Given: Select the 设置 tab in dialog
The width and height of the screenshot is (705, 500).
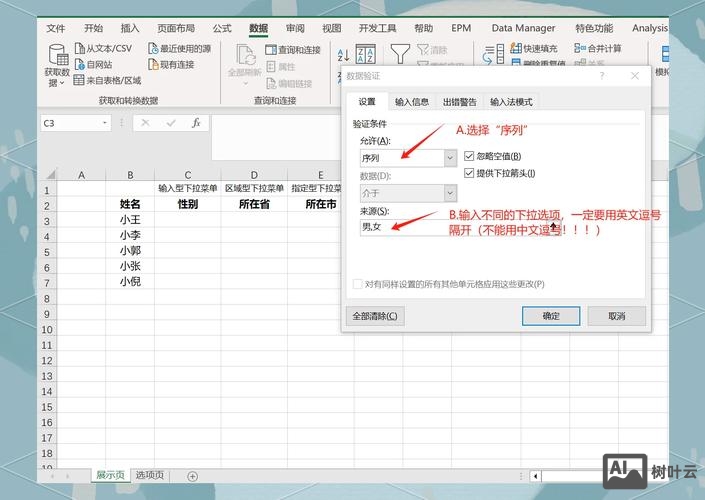Looking at the screenshot, I should tap(367, 102).
